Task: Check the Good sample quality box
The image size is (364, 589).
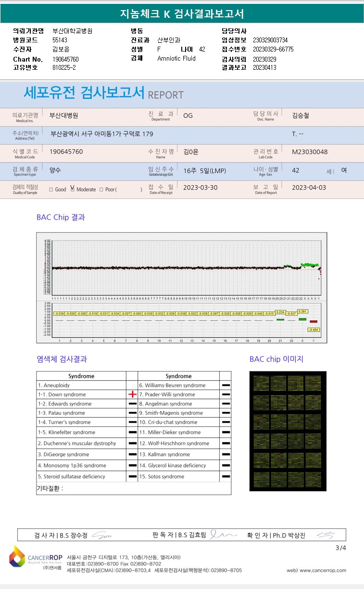Action: click(51, 190)
